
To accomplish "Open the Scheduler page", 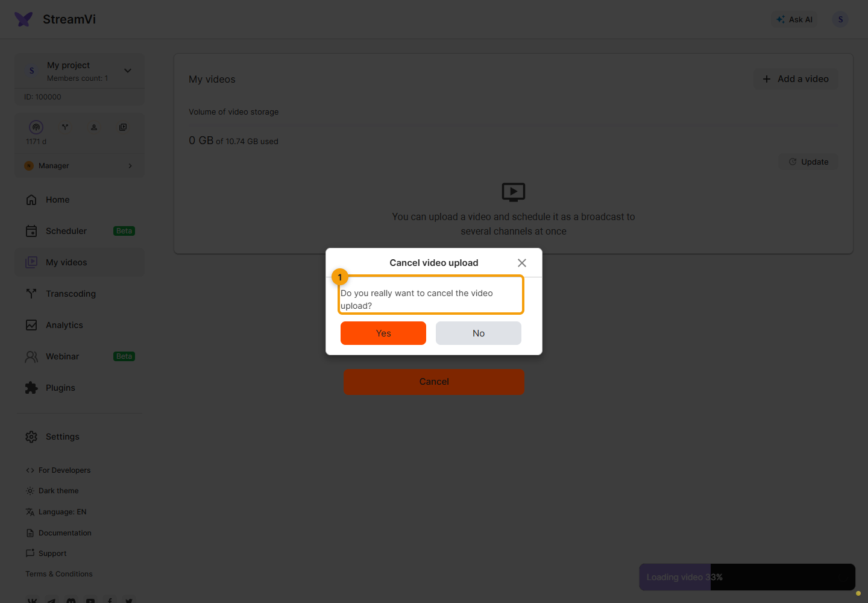I will (x=80, y=231).
